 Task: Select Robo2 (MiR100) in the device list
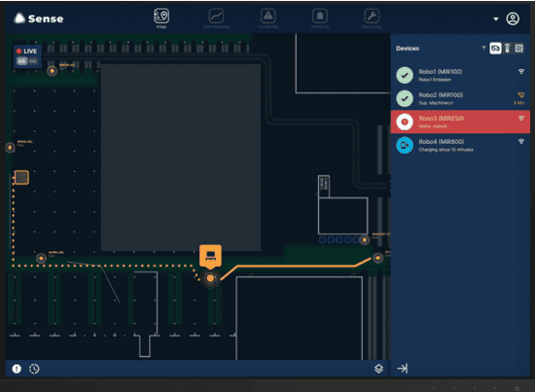point(460,98)
